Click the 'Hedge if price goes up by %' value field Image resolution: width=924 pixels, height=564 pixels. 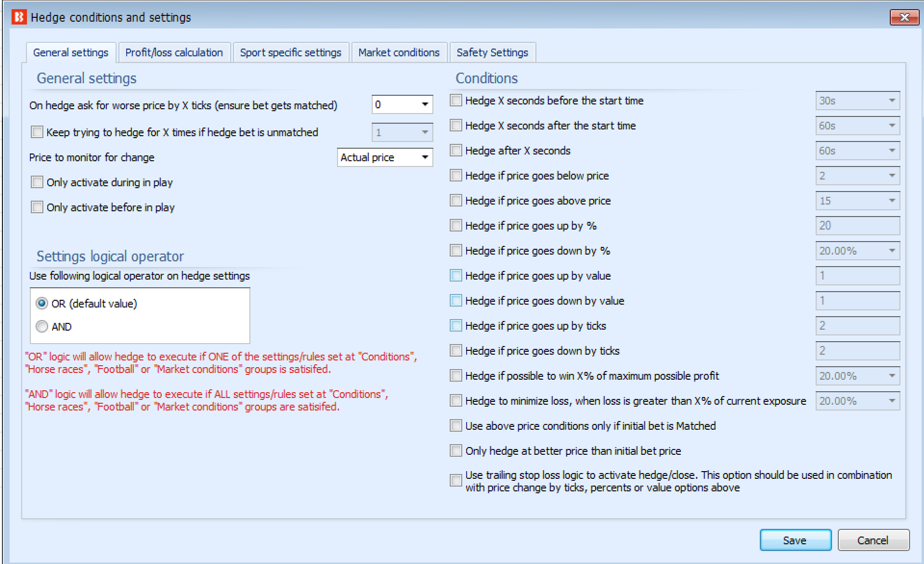click(x=857, y=225)
